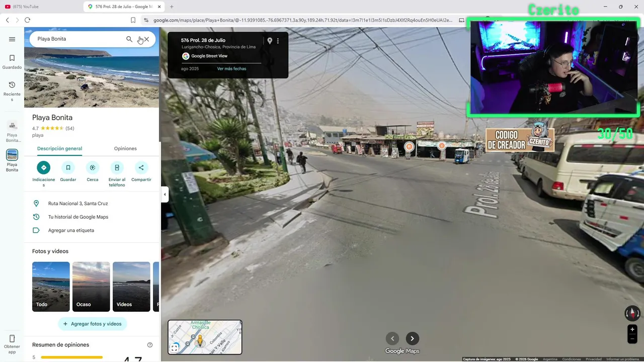Switch to the Descripción general tab
Screen dimensions: 644x362
tap(59, 149)
